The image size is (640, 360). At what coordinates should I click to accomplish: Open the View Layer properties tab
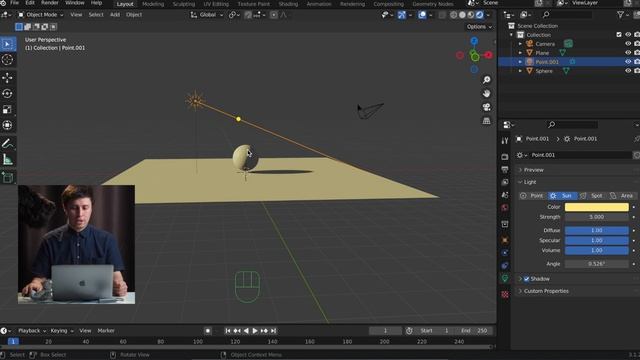coord(505,182)
